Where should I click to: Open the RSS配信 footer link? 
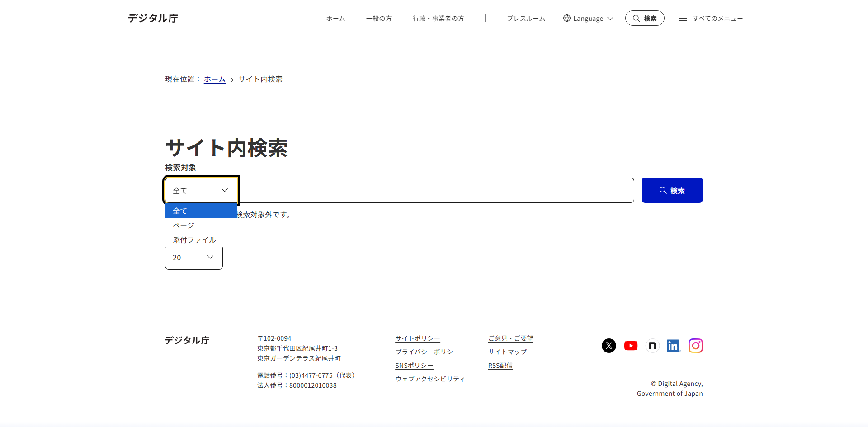coord(500,366)
